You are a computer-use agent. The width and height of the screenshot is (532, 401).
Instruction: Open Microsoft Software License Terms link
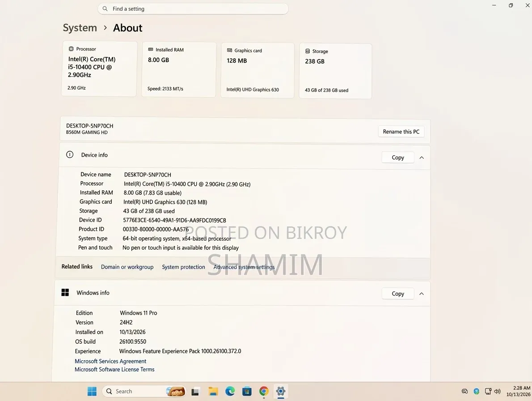(115, 369)
